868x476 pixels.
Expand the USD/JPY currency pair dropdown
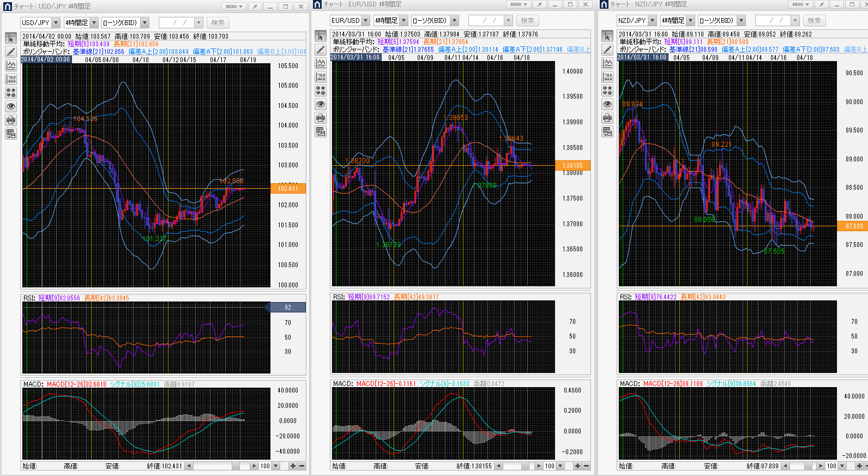pyautogui.click(x=55, y=23)
